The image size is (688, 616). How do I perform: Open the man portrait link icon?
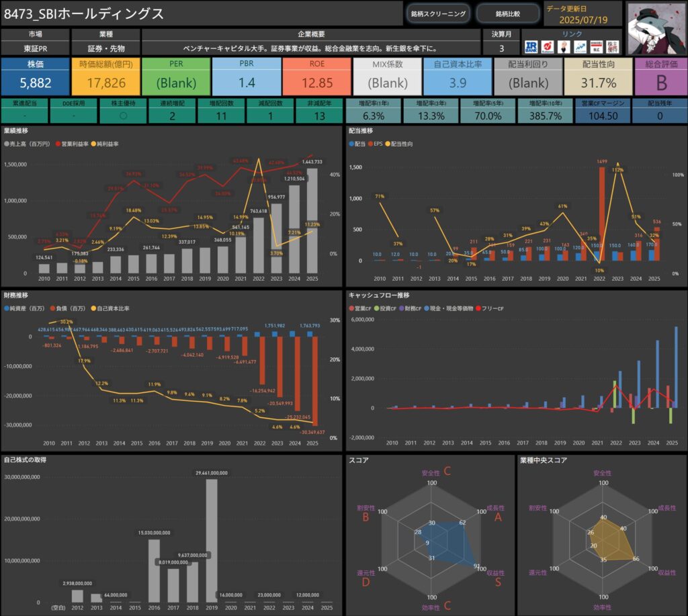[x=564, y=47]
